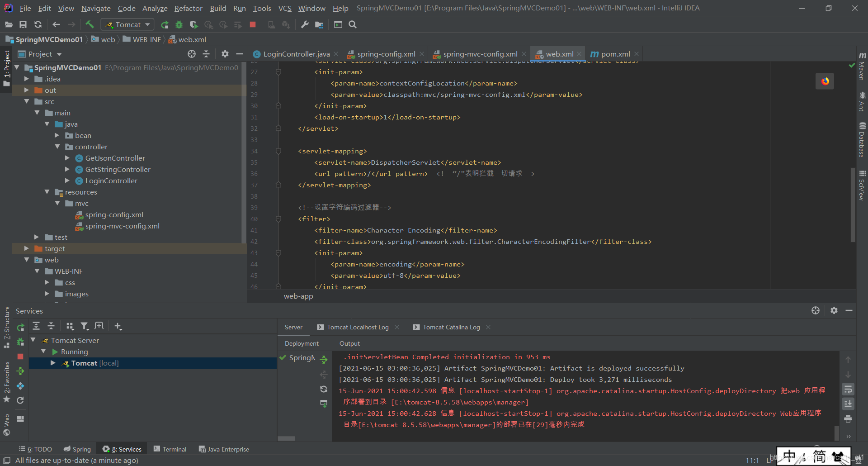Open the Terminal tool window
868x466 pixels.
click(170, 449)
